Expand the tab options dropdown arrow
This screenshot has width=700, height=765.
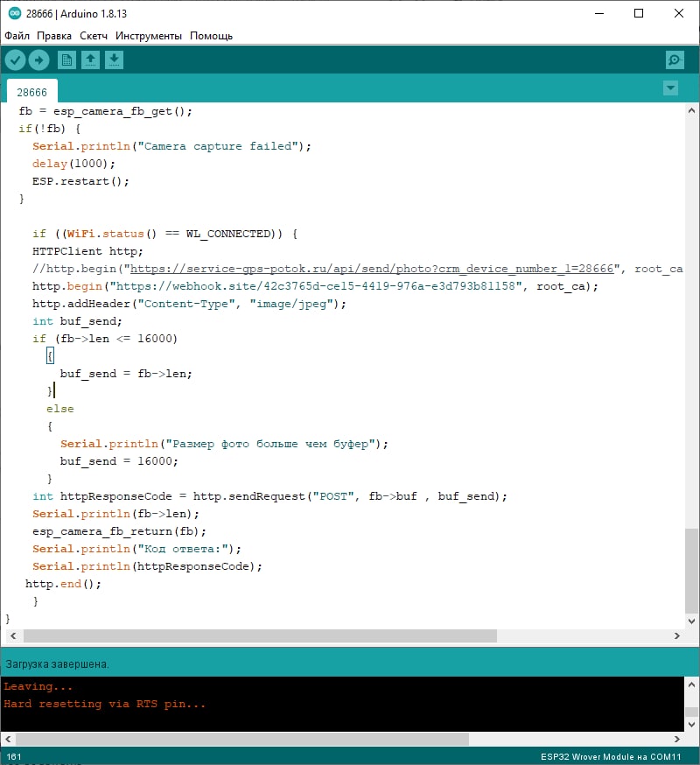[671, 88]
